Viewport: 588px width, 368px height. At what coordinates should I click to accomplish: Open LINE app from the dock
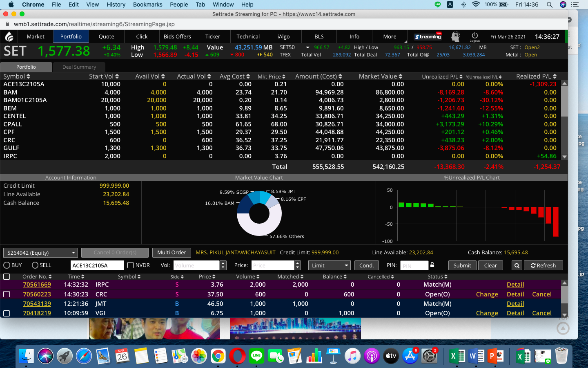coord(256,356)
